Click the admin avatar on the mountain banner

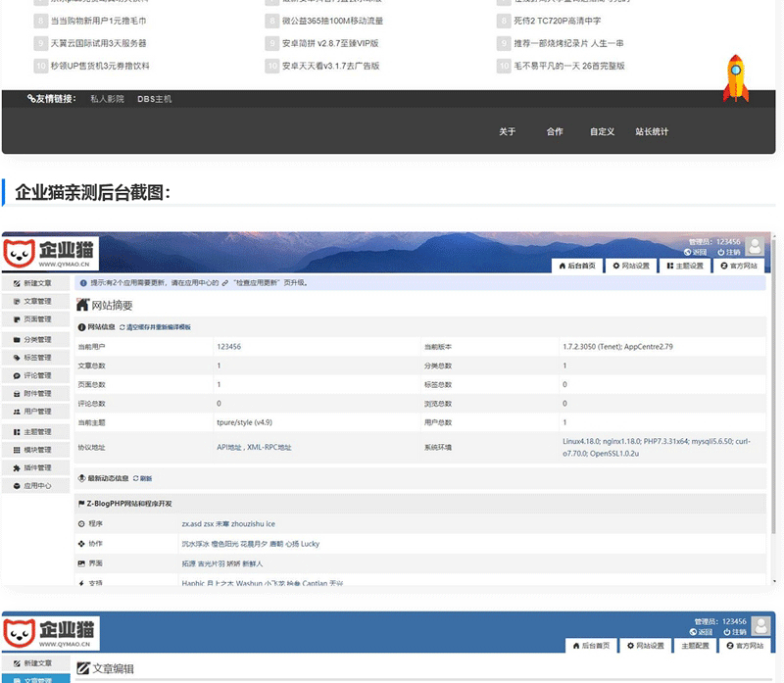[x=755, y=246]
